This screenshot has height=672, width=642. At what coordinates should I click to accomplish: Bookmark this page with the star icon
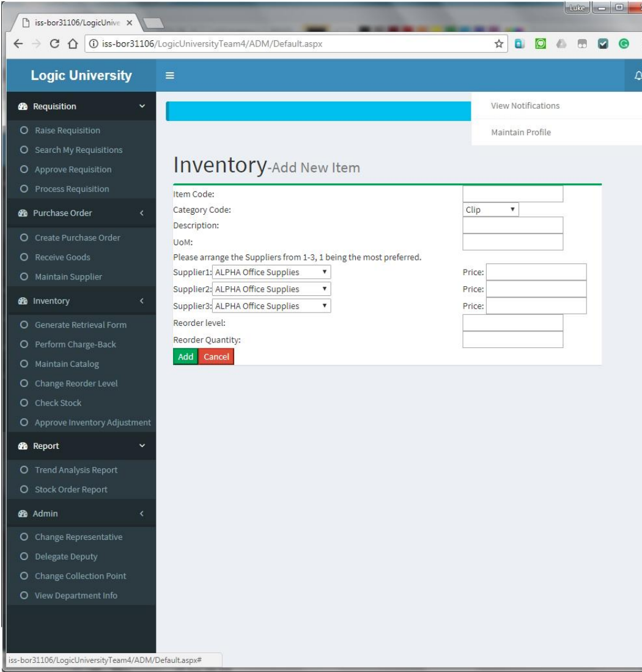coord(498,43)
